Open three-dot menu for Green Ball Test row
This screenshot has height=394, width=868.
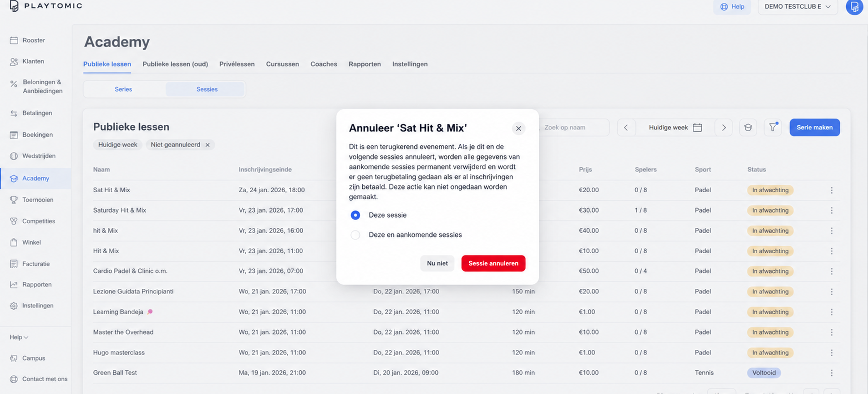click(x=832, y=373)
